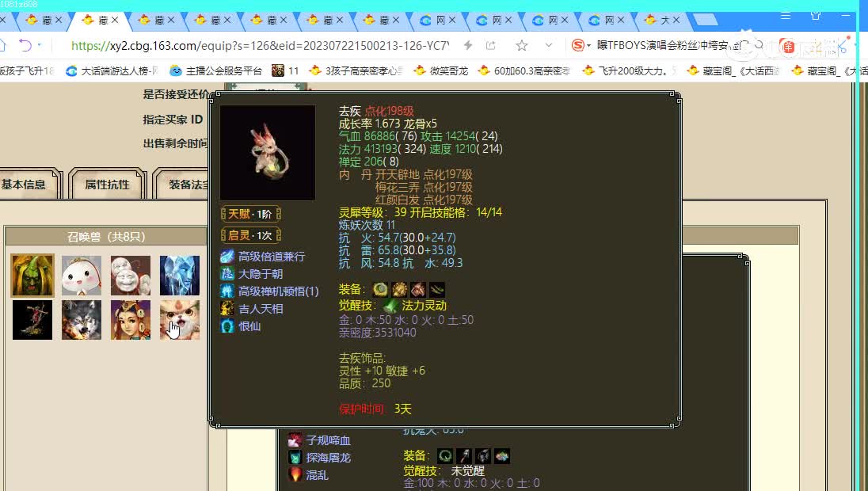Click the pet portrait image in tooltip

tap(268, 152)
